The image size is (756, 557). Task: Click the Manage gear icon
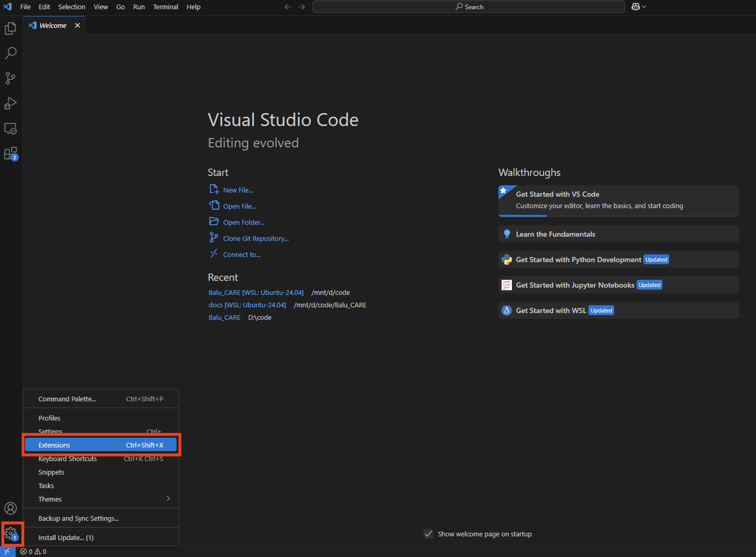11,534
